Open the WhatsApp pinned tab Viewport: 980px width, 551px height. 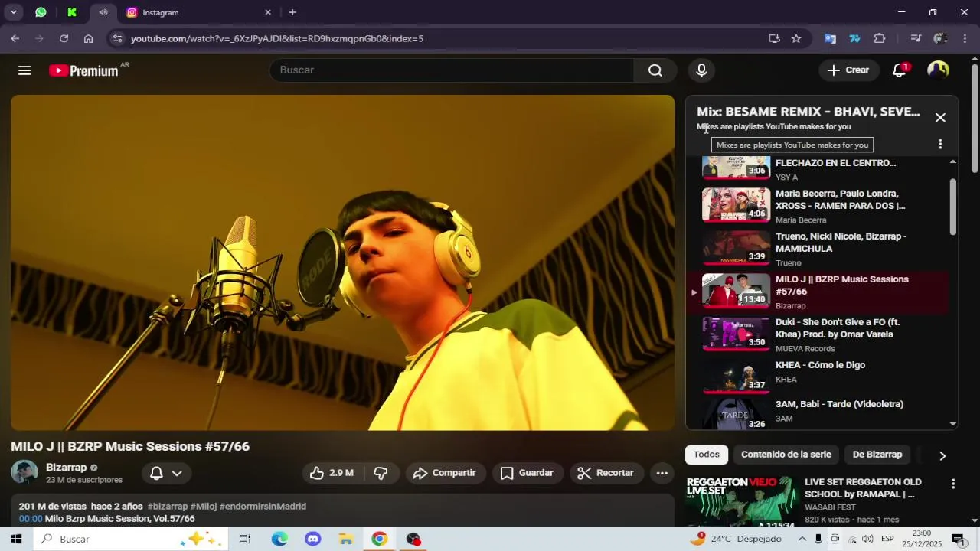coord(41,12)
